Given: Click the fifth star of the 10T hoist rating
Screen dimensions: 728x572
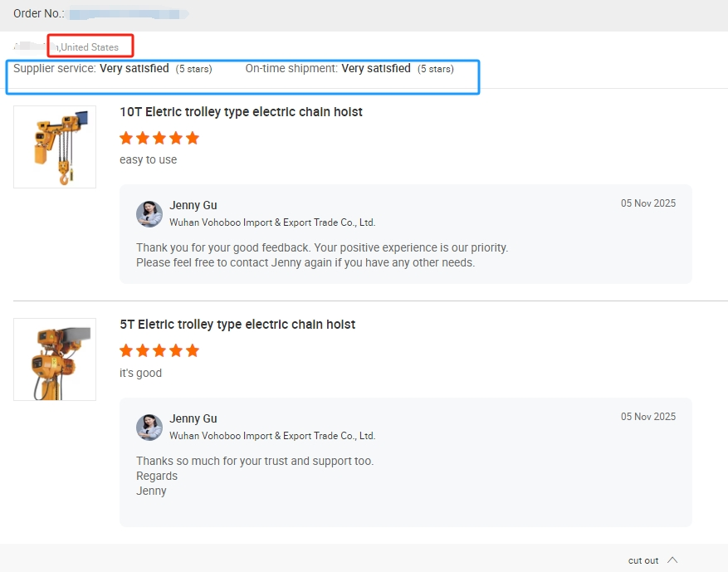Looking at the screenshot, I should [193, 138].
